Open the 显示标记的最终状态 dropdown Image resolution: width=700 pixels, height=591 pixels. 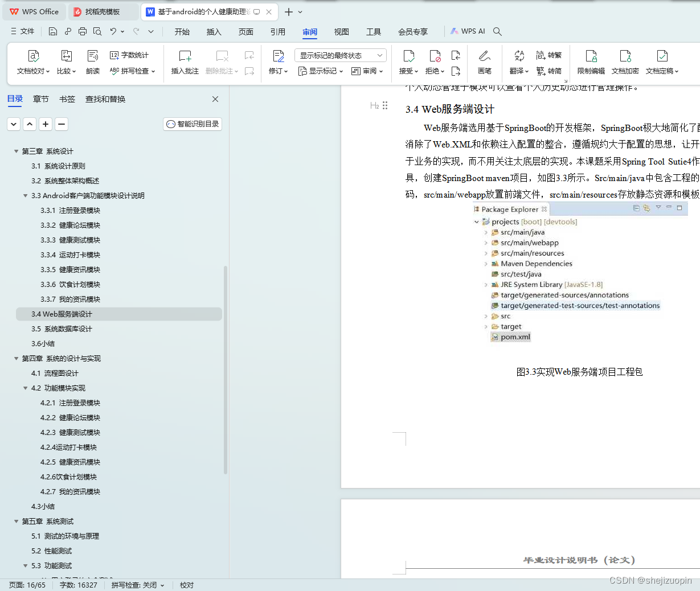[x=342, y=55]
